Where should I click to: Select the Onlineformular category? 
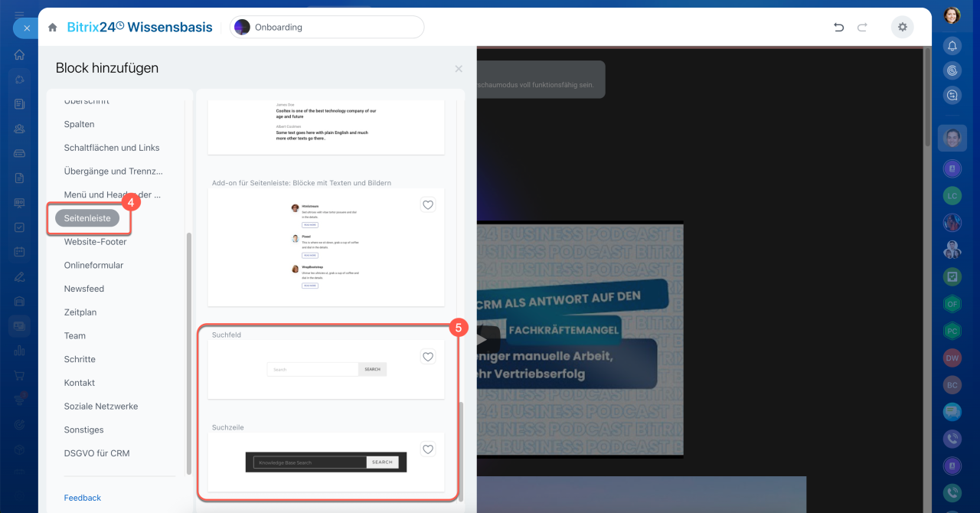(94, 265)
